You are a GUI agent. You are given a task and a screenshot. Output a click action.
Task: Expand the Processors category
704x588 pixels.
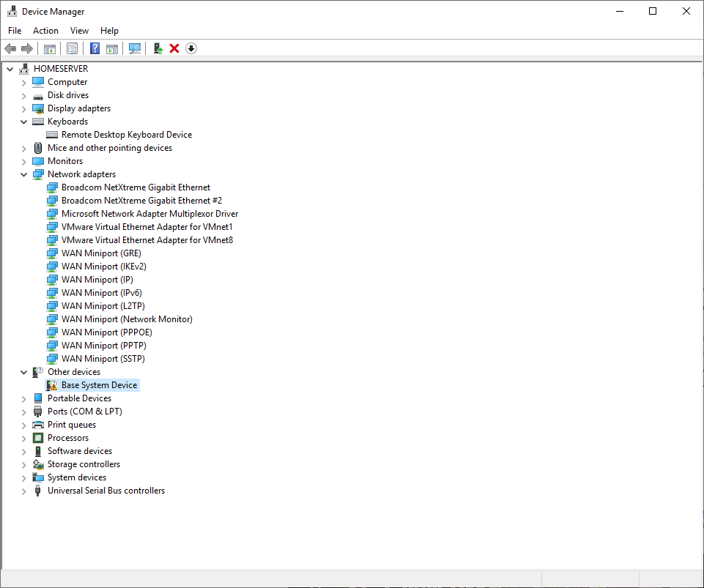[24, 438]
